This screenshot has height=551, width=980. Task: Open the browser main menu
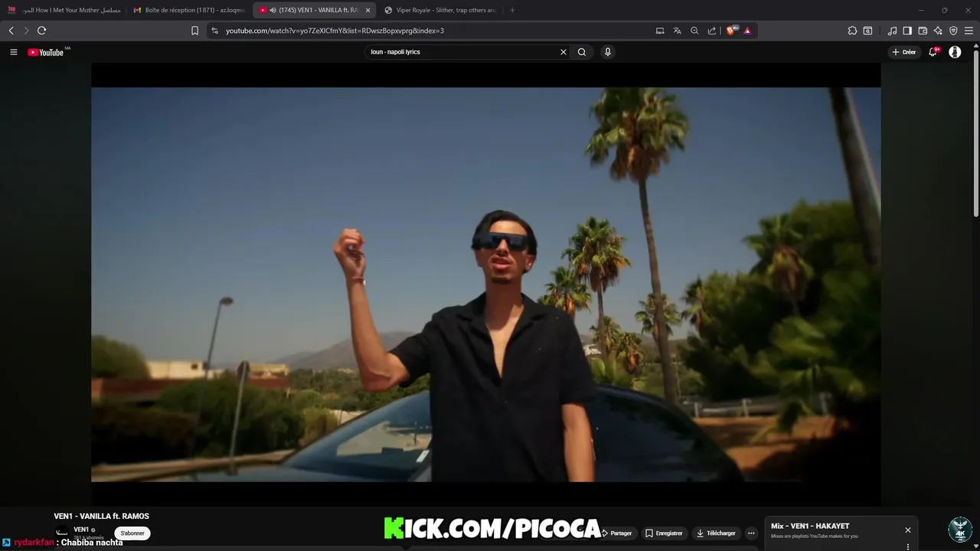969,31
